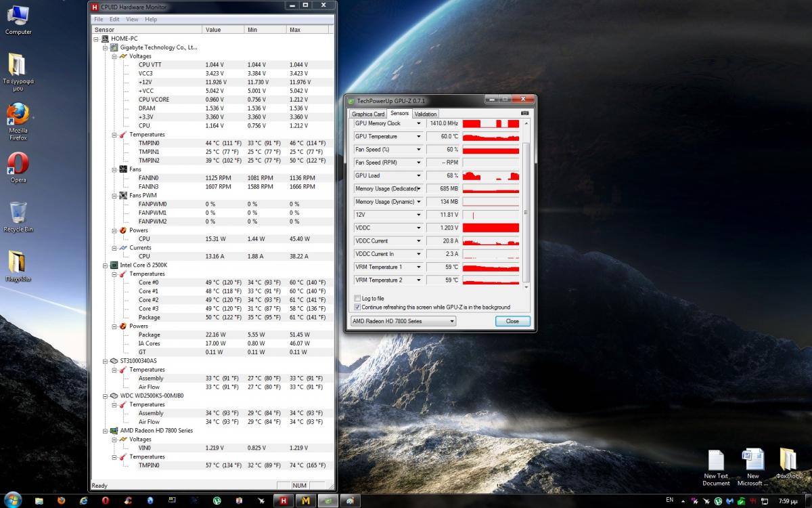The height and width of the screenshot is (508, 812).
Task: Collapse the HOME-PC tree node
Action: (96, 39)
